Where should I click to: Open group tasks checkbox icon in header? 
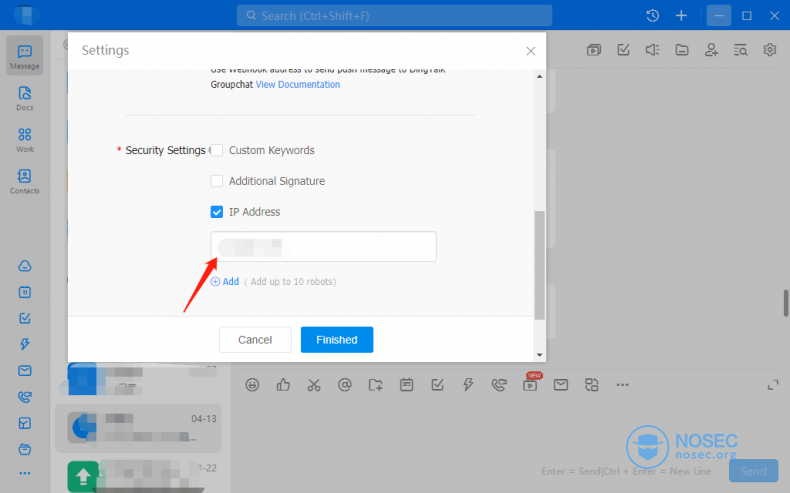623,49
